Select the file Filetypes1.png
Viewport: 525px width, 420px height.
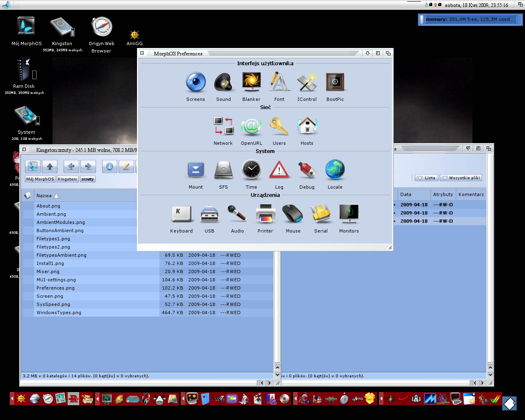[53, 239]
